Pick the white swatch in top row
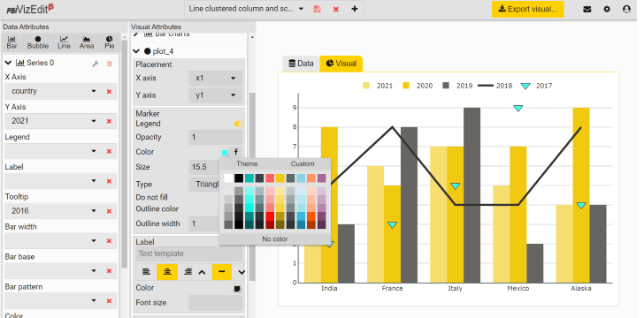Screen dimensions: 644x318 228,178
